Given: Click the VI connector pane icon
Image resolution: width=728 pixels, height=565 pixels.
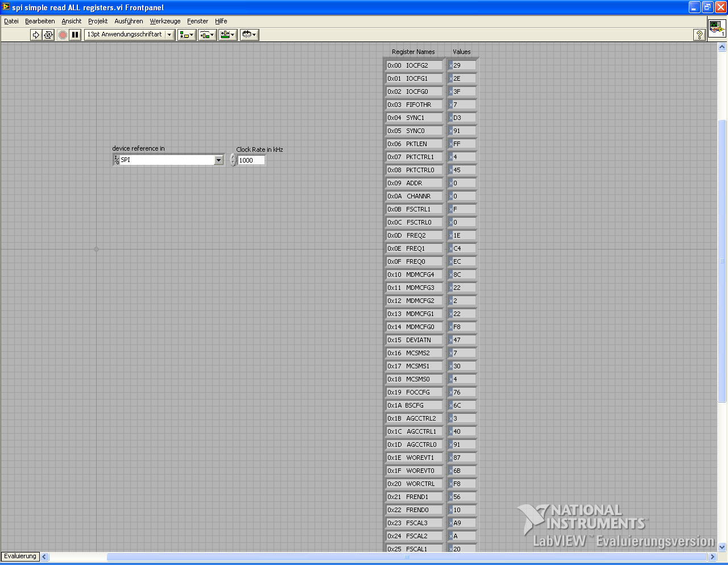Looking at the screenshot, I should click(717, 28).
